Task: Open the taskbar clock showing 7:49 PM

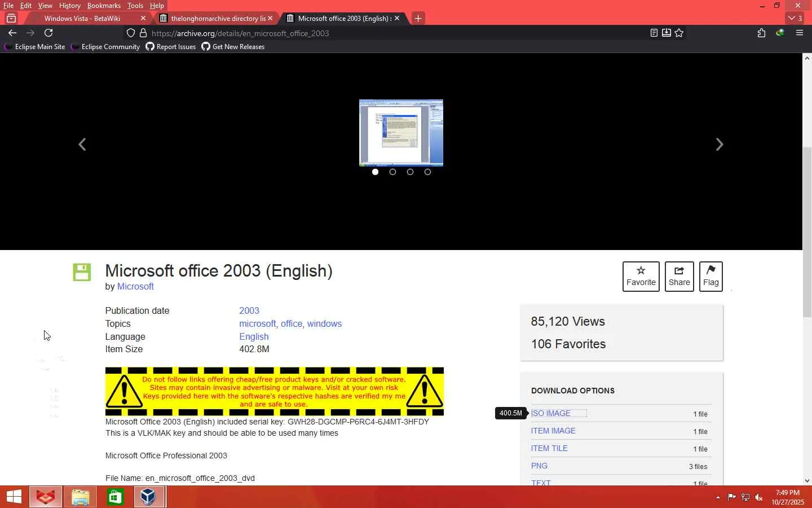Action: click(788, 497)
